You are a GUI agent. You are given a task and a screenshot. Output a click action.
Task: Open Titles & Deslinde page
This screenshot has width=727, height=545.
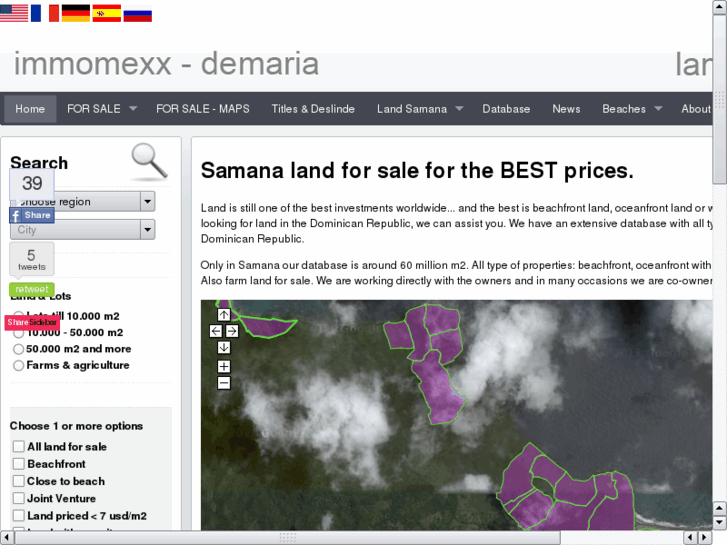(x=313, y=109)
